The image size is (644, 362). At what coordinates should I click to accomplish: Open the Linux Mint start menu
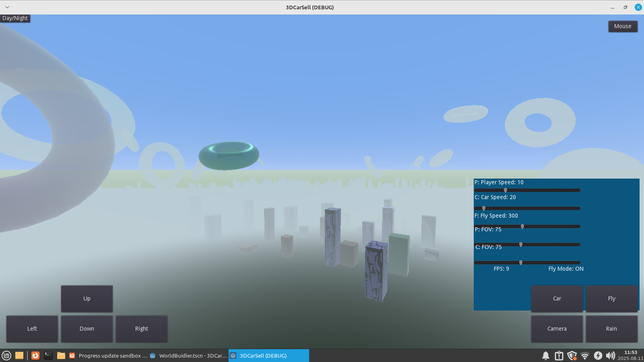pyautogui.click(x=6, y=356)
